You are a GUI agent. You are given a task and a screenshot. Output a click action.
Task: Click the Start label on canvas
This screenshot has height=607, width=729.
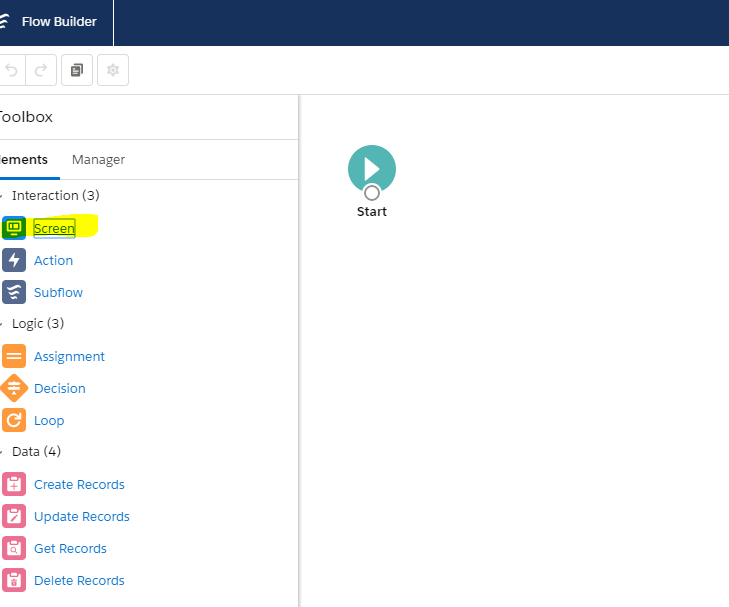[x=372, y=211]
